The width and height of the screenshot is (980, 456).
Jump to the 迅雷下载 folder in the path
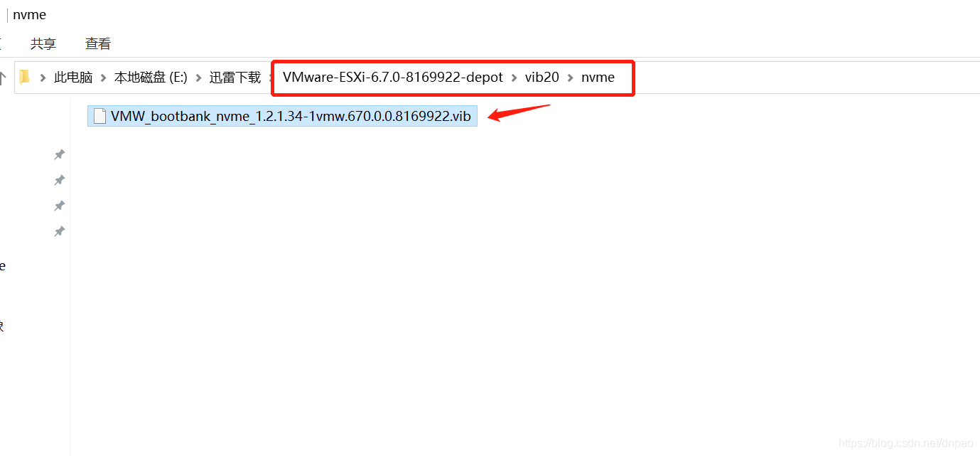[235, 78]
